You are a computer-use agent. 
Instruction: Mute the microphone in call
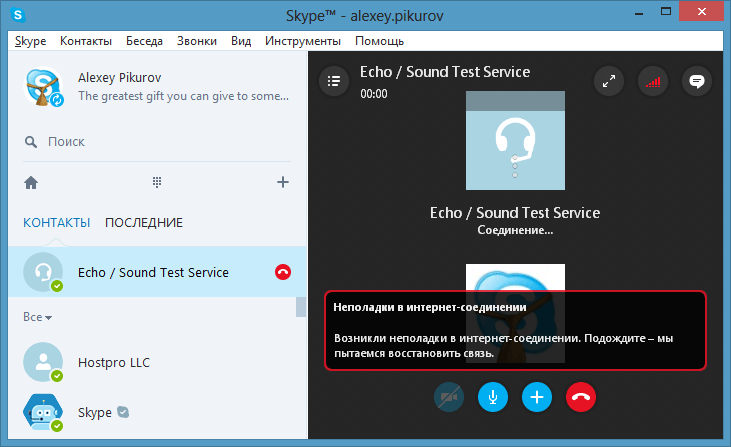coord(493,397)
